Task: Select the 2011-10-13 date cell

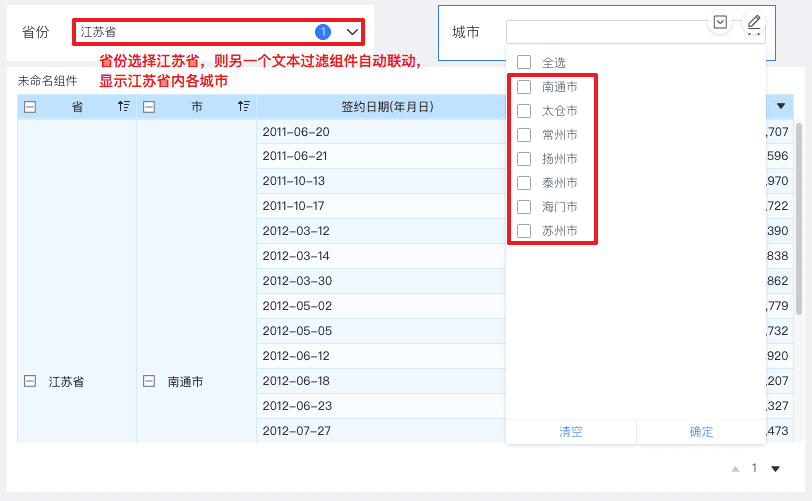Action: [381, 181]
